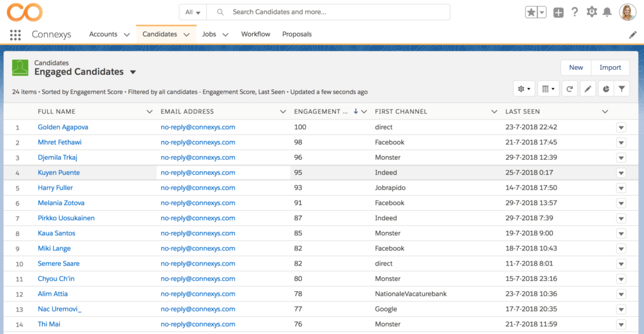644x334 pixels.
Task: Click the Search Candidates input field
Action: click(328, 13)
